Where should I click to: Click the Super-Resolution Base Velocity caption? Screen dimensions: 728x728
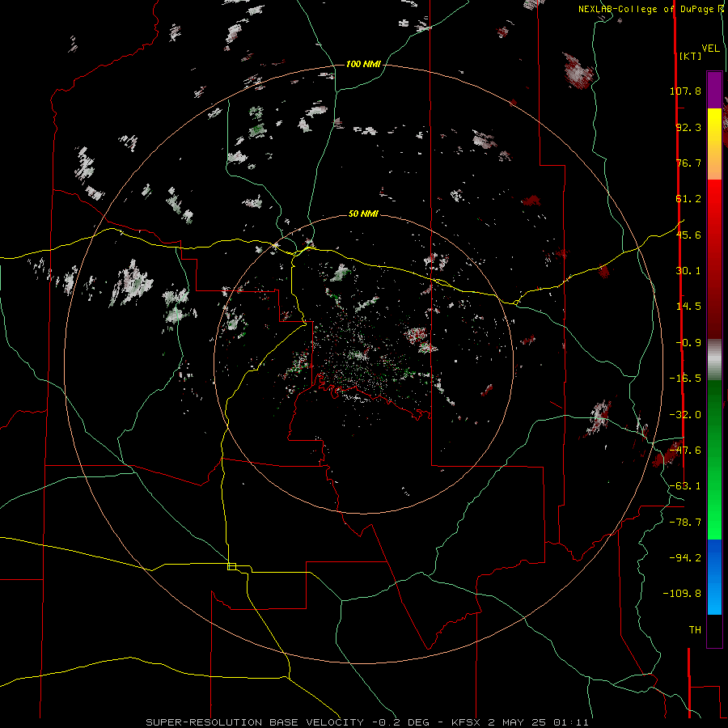366,722
